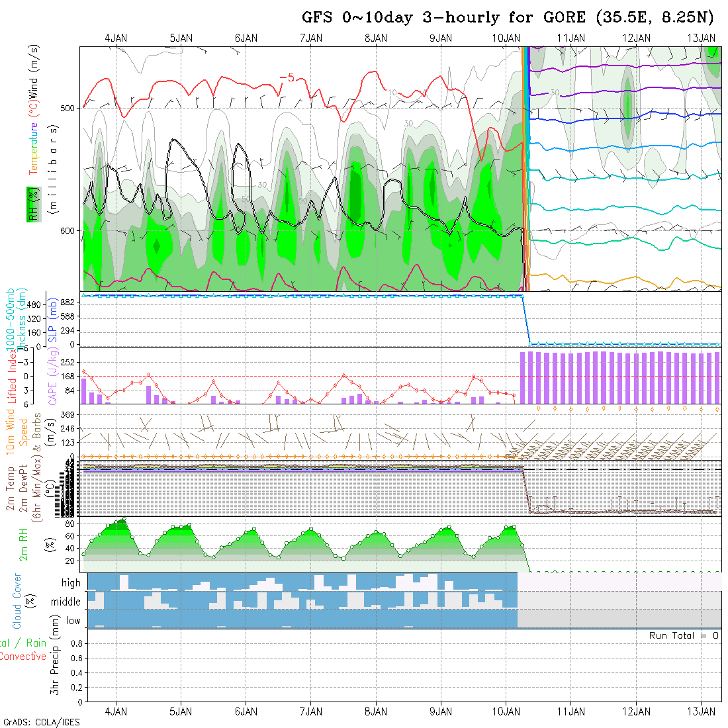Click the '2m Temp 2m DewPt' axis label
The height and width of the screenshot is (728, 728).
(17, 488)
